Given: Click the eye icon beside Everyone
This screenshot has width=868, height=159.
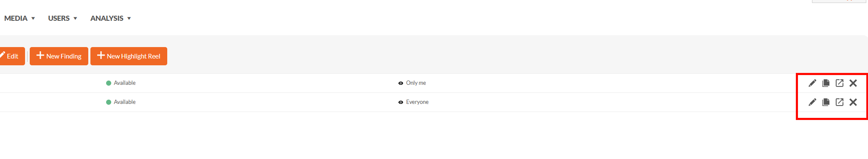Looking at the screenshot, I should (x=401, y=102).
